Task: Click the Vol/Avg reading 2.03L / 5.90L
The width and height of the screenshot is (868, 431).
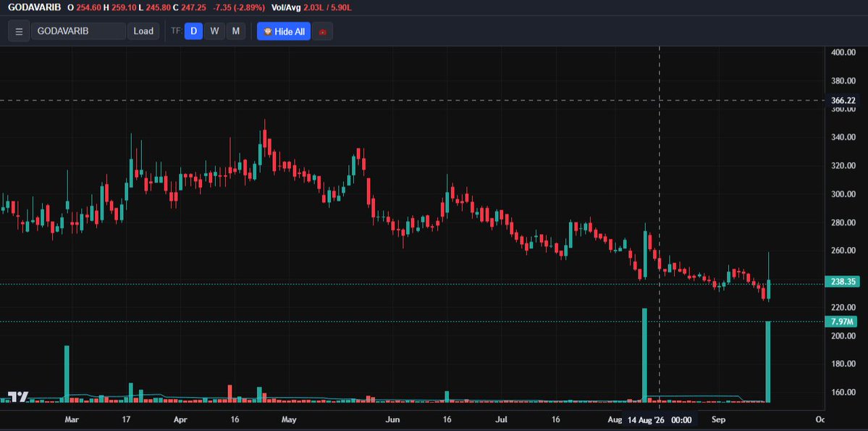Action: tap(326, 8)
